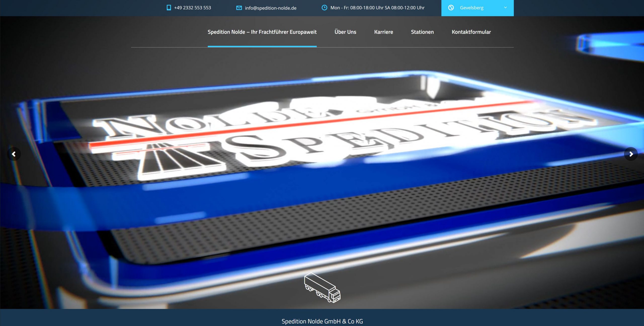Open the Stationen menu item
The width and height of the screenshot is (644, 326).
point(422,32)
